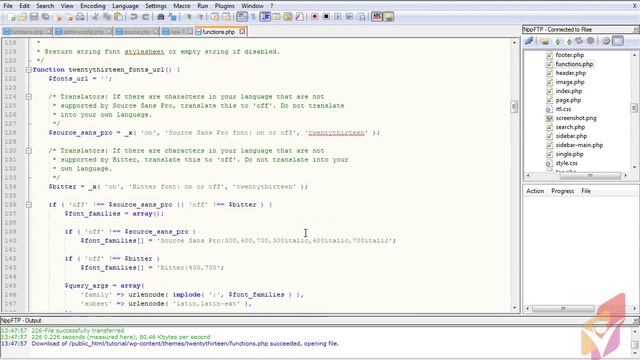Image resolution: width=640 pixels, height=360 pixels.
Task: Close the NppFTP Output panel
Action: pyautogui.click(x=636, y=321)
